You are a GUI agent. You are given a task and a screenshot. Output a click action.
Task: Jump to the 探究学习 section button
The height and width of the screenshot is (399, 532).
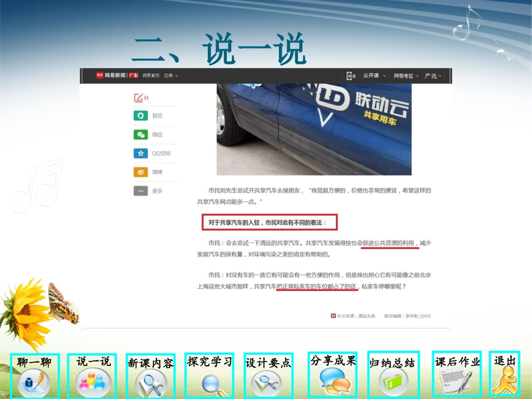point(209,375)
